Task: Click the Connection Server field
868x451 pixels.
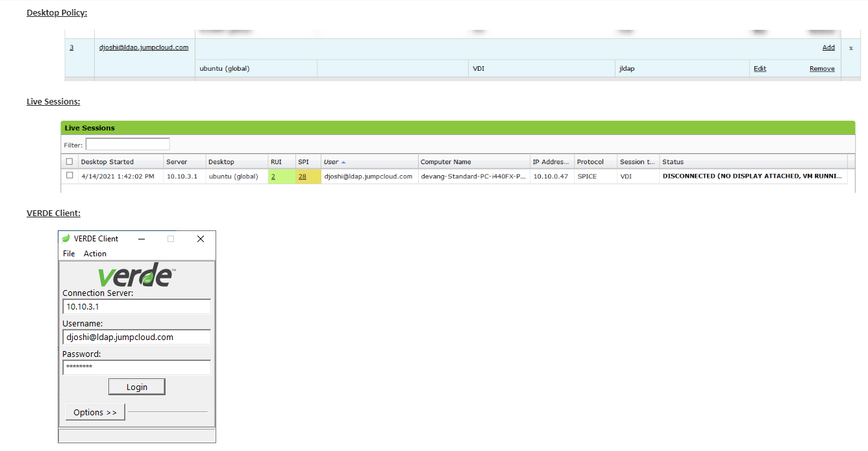Action: (x=137, y=306)
